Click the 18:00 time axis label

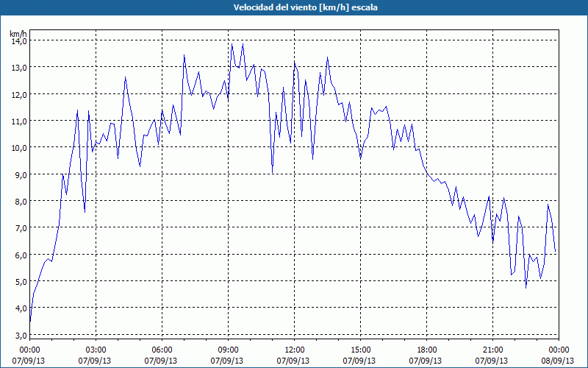(x=427, y=350)
